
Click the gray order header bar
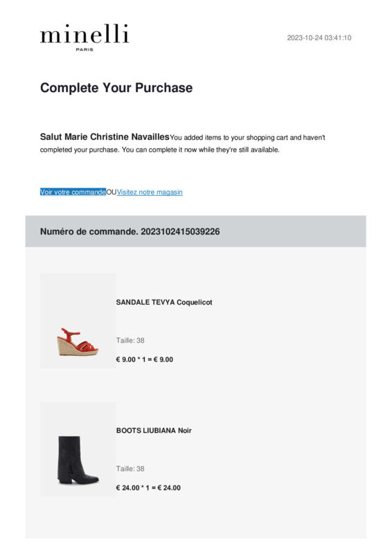(195, 231)
